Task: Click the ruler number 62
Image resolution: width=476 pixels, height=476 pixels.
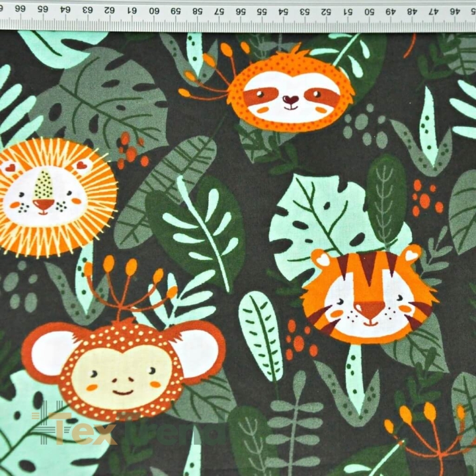Action: (x=110, y=11)
